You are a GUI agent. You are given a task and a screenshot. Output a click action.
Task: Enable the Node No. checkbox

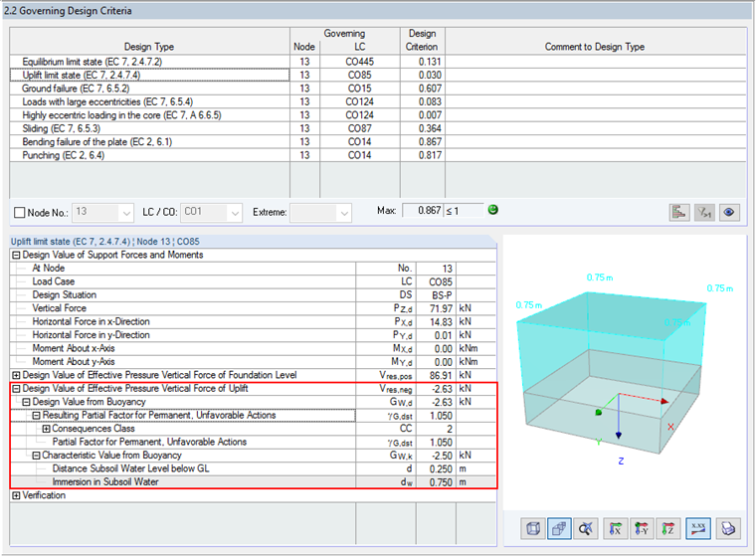19,213
